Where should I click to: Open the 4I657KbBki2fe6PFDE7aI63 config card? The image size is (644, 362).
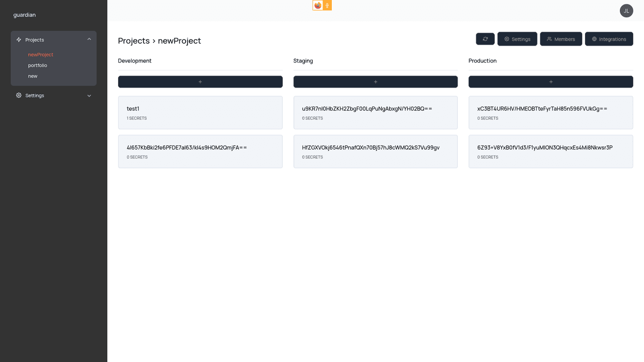[200, 152]
